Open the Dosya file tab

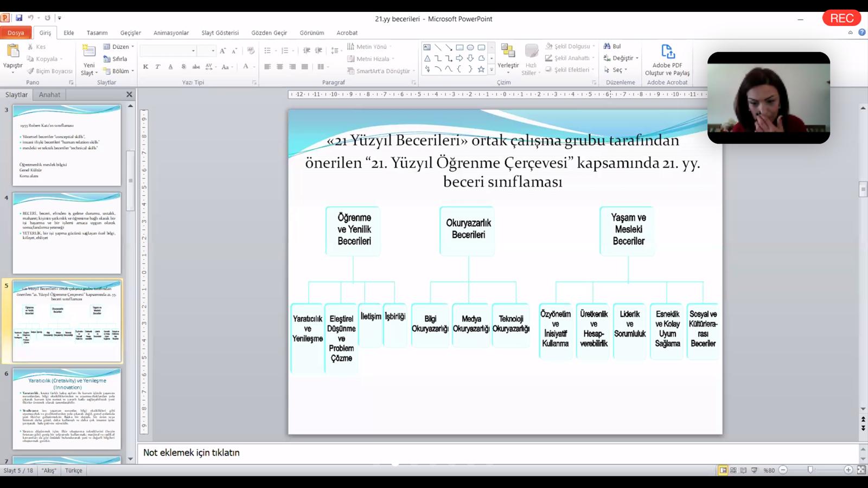16,33
